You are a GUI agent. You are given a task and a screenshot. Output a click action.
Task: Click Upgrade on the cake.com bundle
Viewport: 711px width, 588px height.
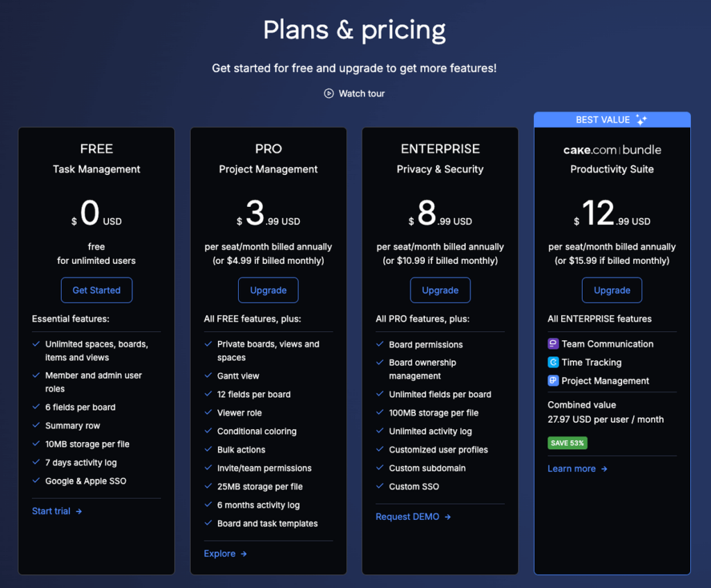click(x=612, y=290)
